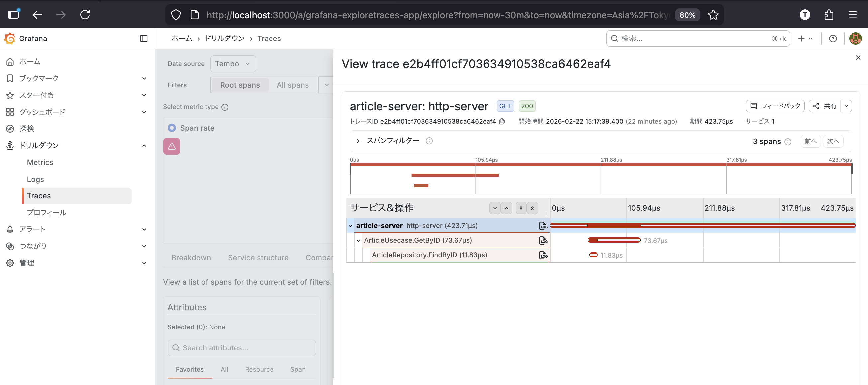Click the フィードバック button
The width and height of the screenshot is (868, 385).
[775, 106]
